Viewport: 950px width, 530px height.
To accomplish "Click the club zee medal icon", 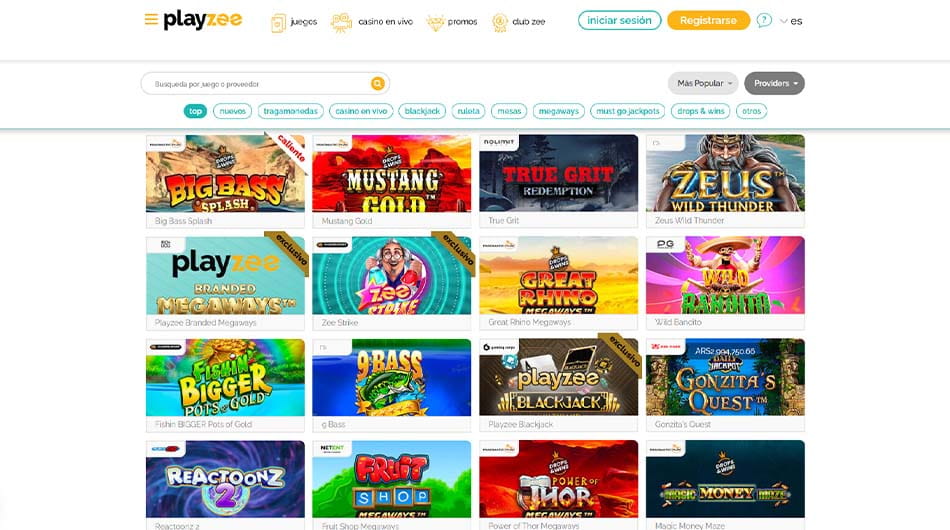I will [x=500, y=22].
